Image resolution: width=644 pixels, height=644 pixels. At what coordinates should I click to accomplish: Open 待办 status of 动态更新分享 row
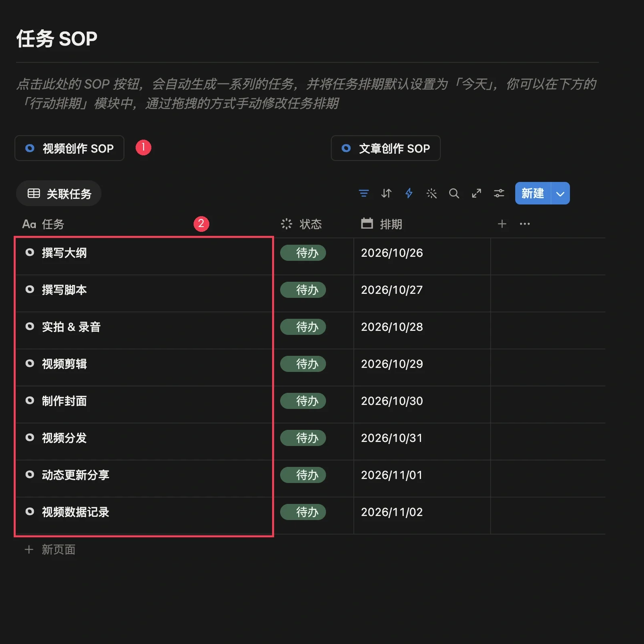coord(303,475)
